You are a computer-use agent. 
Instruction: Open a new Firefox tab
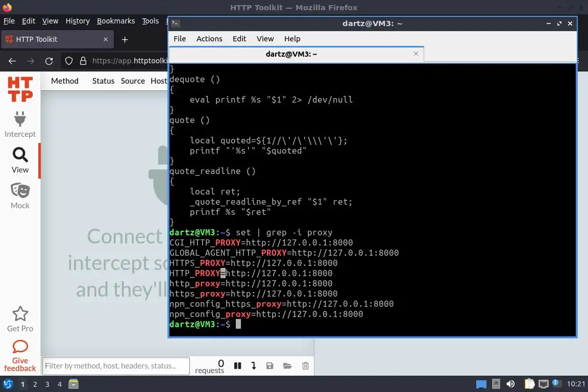pos(125,40)
